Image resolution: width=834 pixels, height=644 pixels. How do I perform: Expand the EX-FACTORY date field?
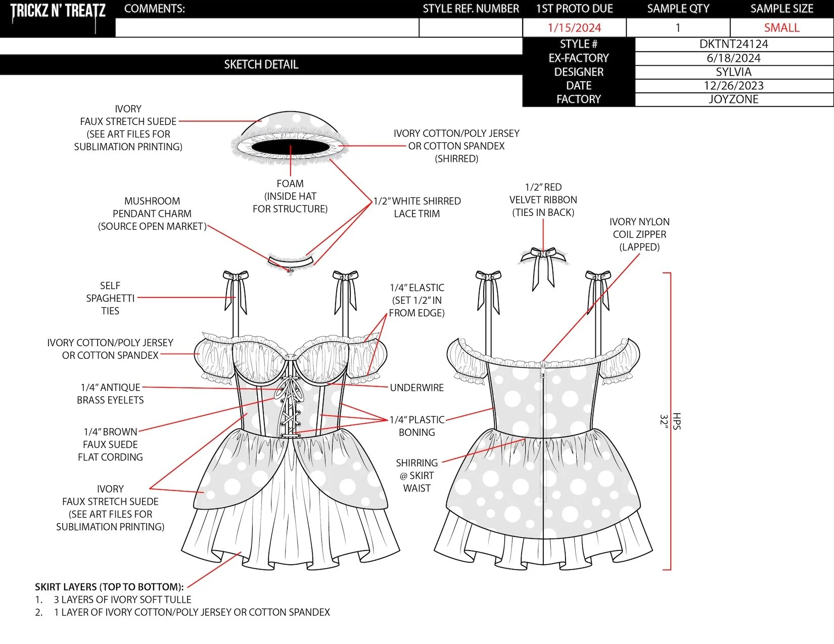(x=733, y=58)
